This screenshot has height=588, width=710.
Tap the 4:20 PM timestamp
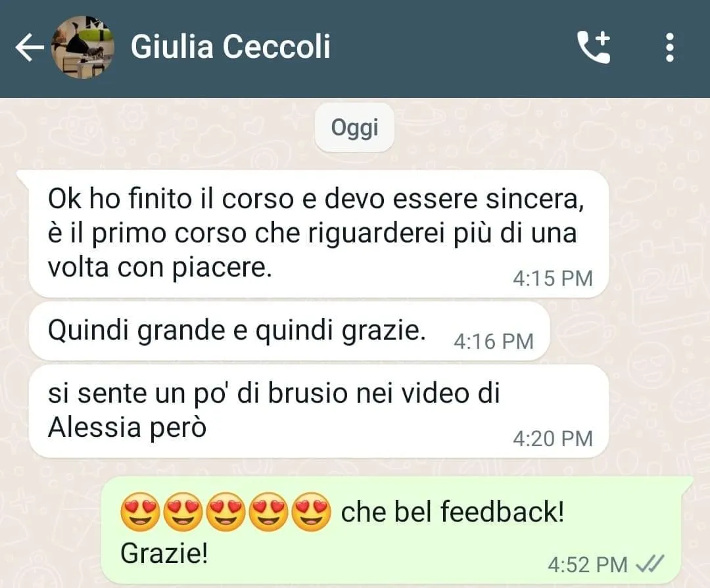coord(552,438)
